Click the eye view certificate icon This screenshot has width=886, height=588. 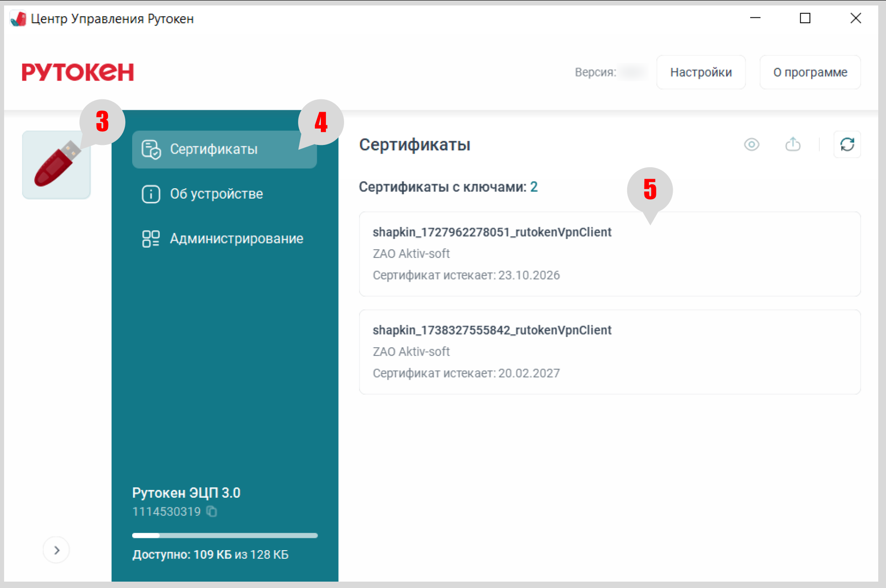pos(752,144)
